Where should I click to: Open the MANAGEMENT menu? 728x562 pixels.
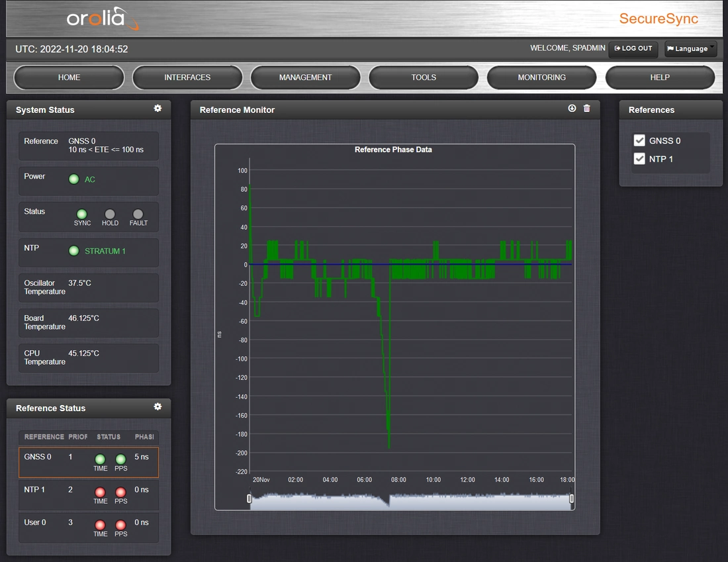click(x=306, y=77)
